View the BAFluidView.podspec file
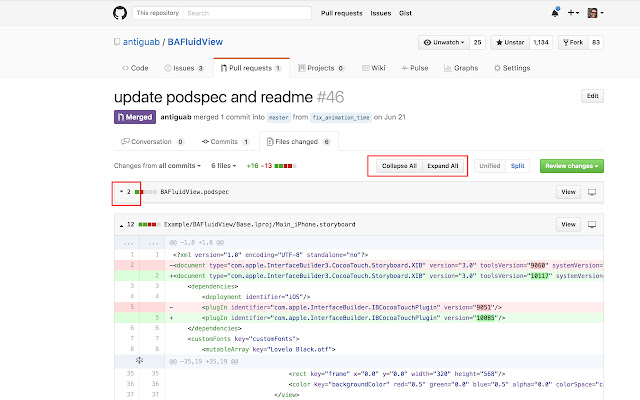This screenshot has height=400, width=640. [568, 192]
